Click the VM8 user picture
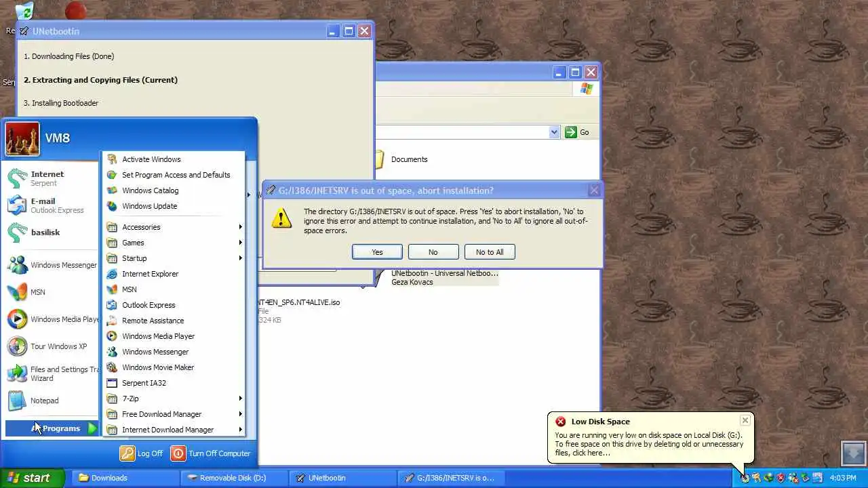This screenshot has width=868, height=488. pyautogui.click(x=22, y=138)
